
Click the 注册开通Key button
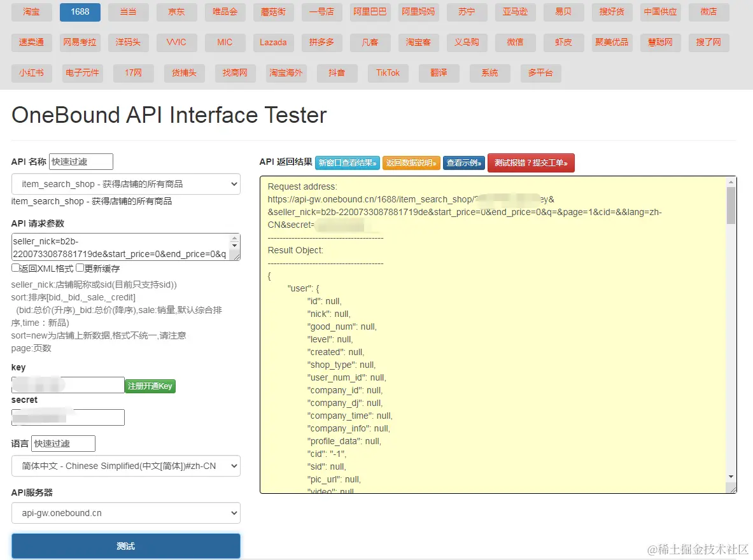click(x=150, y=386)
